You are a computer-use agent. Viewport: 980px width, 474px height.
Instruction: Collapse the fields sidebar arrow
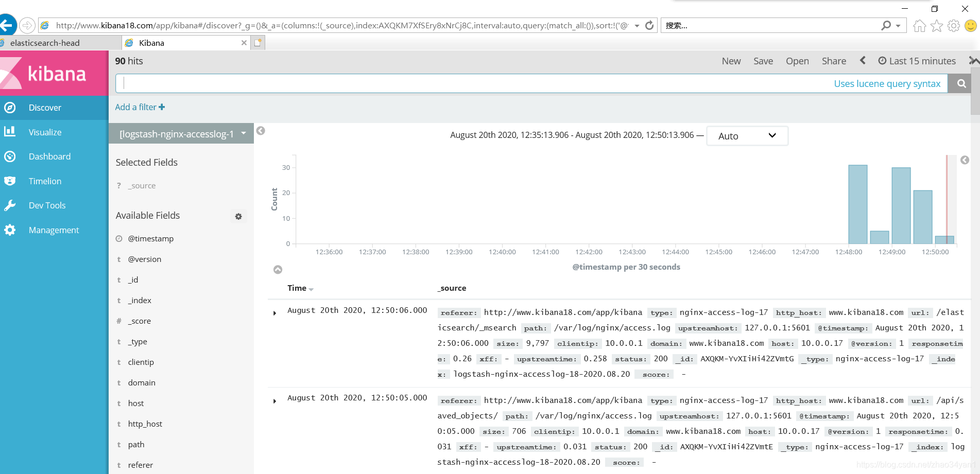pyautogui.click(x=261, y=131)
